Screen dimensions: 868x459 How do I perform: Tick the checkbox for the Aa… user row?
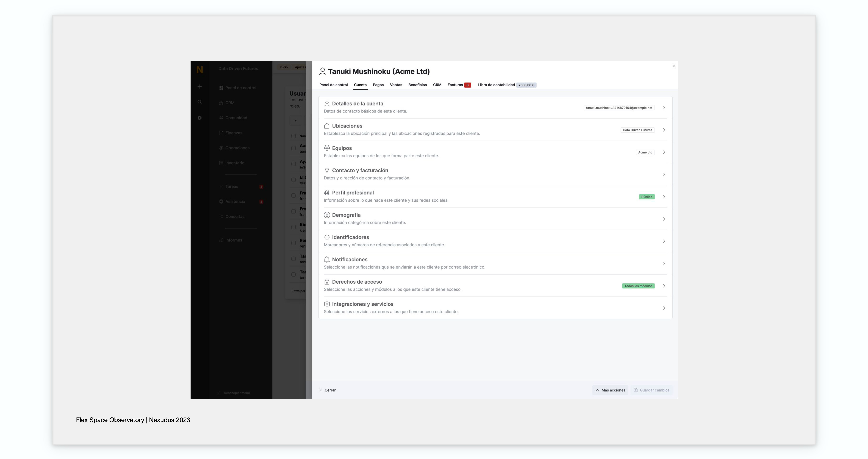[293, 148]
